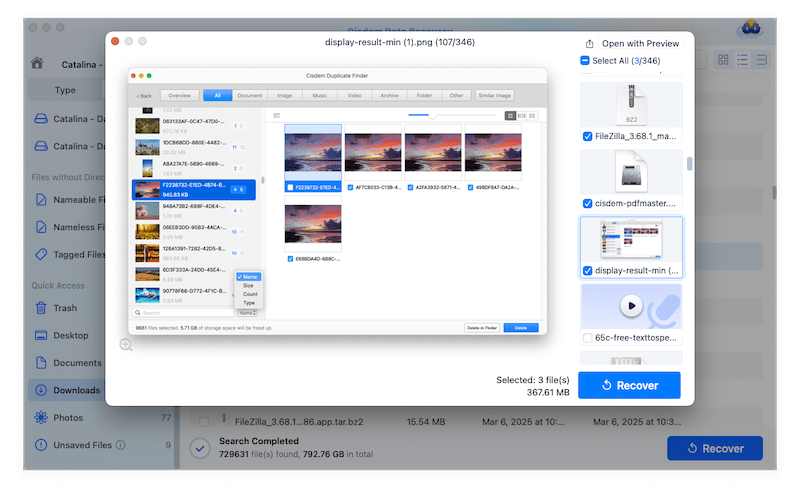Click the info icon next to Unsaved Files
Screen dimensions: 800x499
coord(117,445)
